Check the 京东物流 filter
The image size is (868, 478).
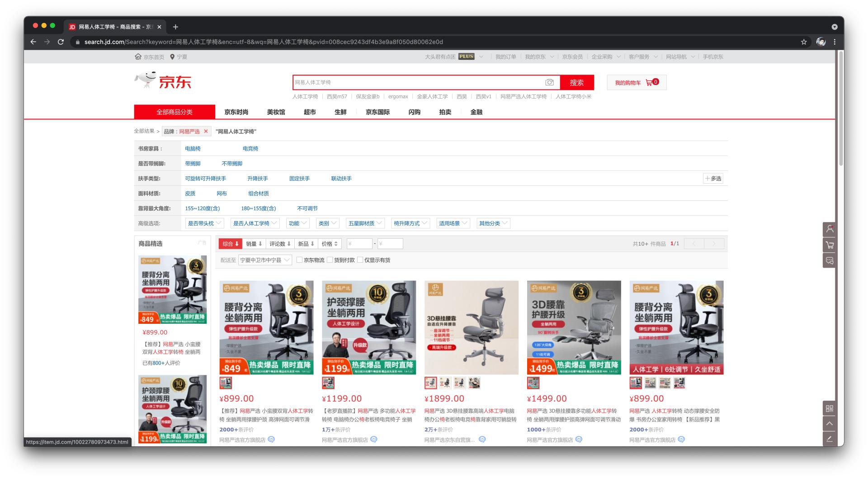point(299,260)
